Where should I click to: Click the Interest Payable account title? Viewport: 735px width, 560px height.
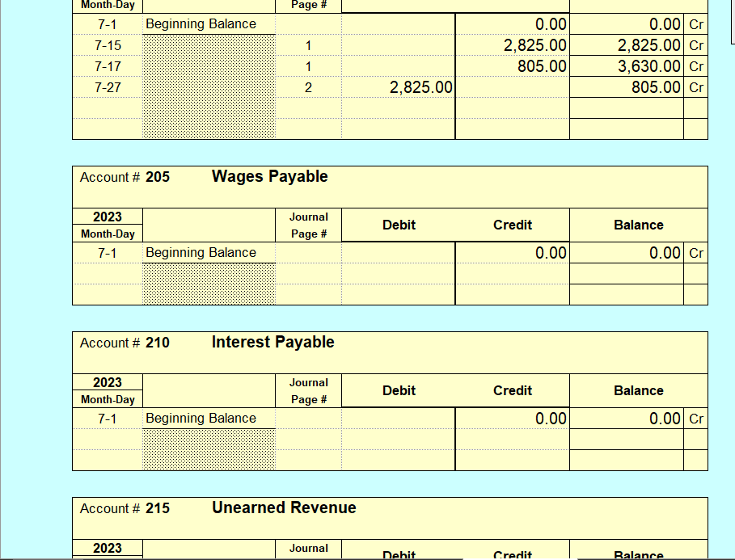tap(272, 342)
